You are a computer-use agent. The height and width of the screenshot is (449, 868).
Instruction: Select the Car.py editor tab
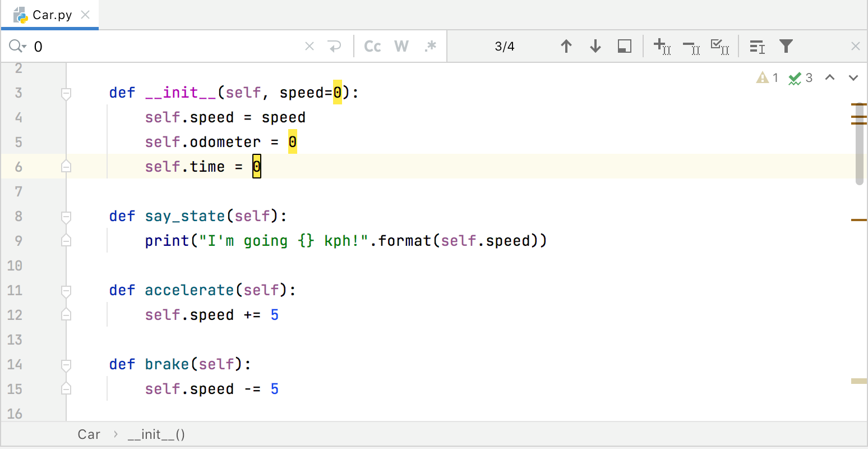51,15
